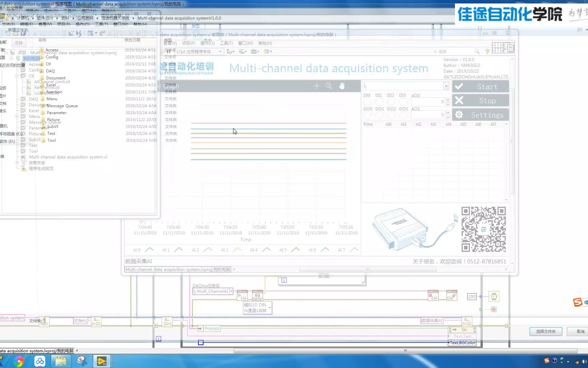Open the Multi_ChannelAI task constant dropdown
This screenshot has width=588, height=368.
point(231,291)
